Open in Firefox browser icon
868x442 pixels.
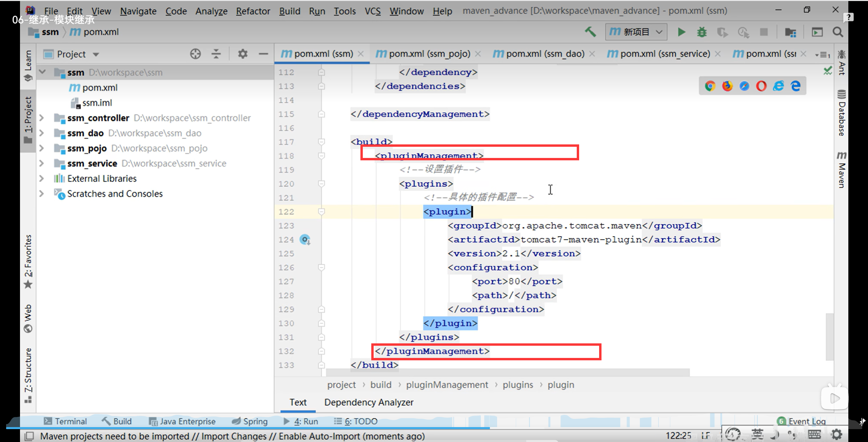click(727, 86)
